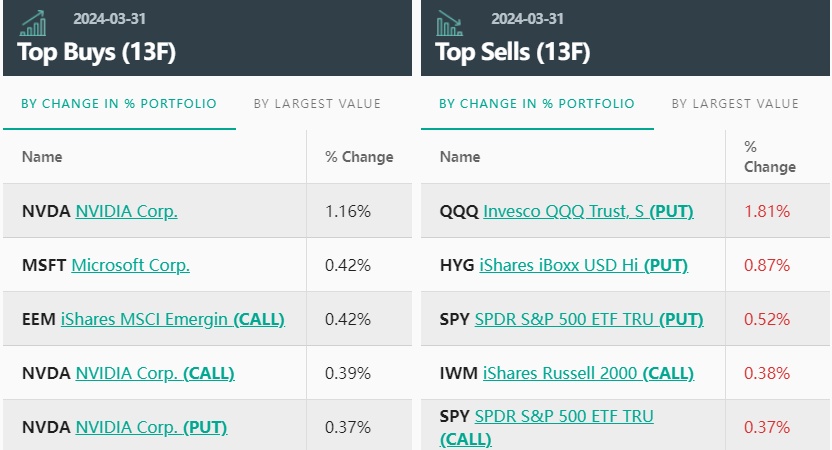
Task: Click the rising chart icon above Top Buys
Action: (33, 22)
